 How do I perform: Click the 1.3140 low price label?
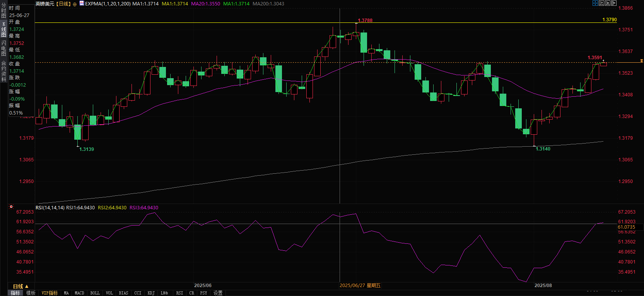(543, 149)
